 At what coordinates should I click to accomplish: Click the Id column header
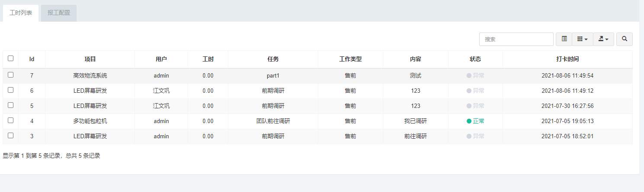[x=32, y=59]
